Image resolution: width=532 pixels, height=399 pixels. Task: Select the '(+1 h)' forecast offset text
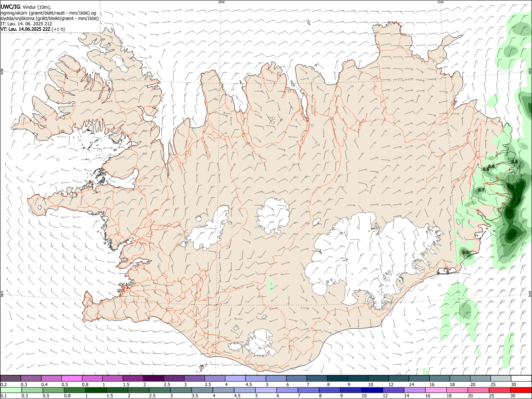coord(58,29)
